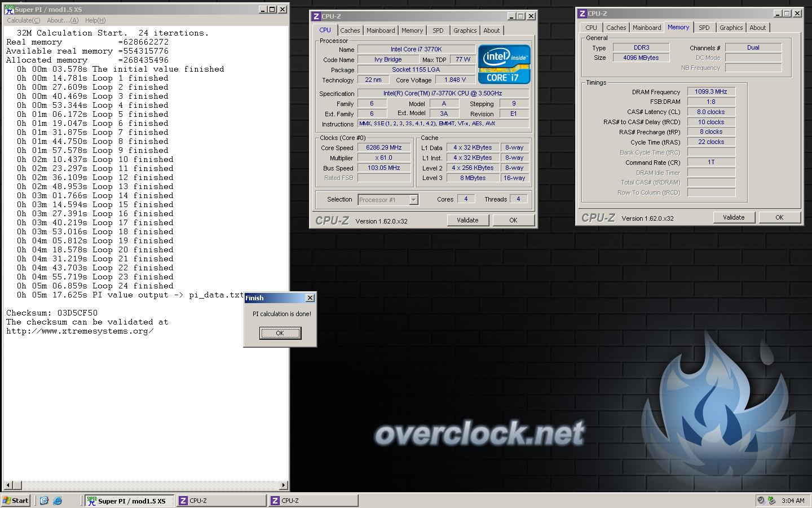Viewport: 812px width, 508px height.
Task: Confirm the PI calculation done dialog with OK
Action: [280, 333]
